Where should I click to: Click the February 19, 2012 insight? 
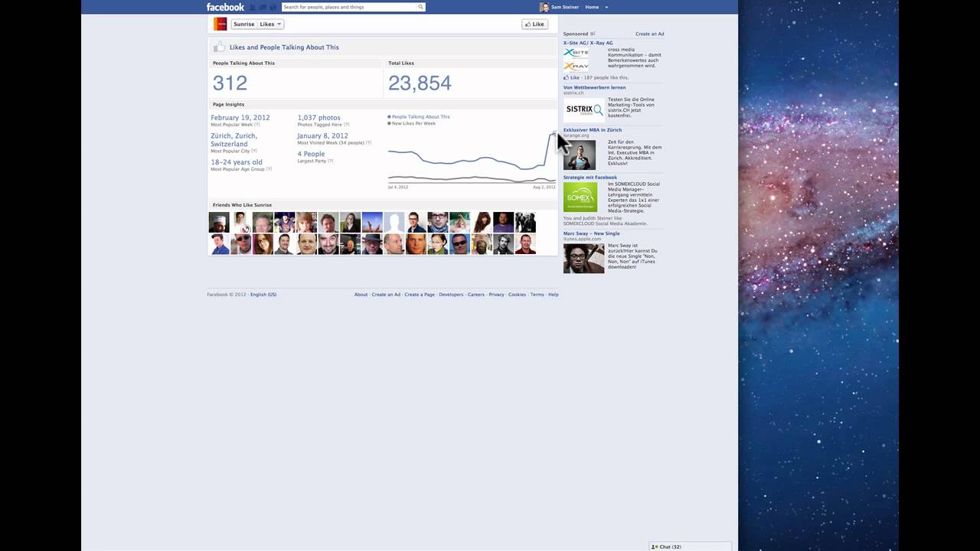click(240, 118)
